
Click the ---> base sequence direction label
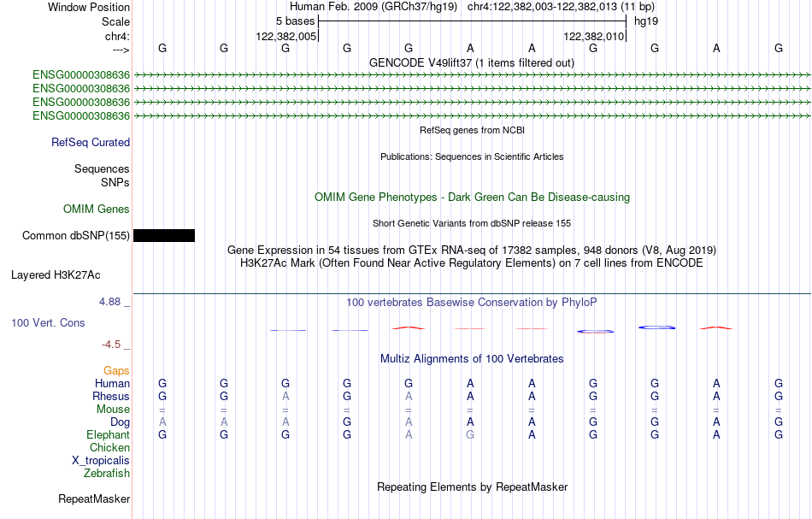[121, 50]
